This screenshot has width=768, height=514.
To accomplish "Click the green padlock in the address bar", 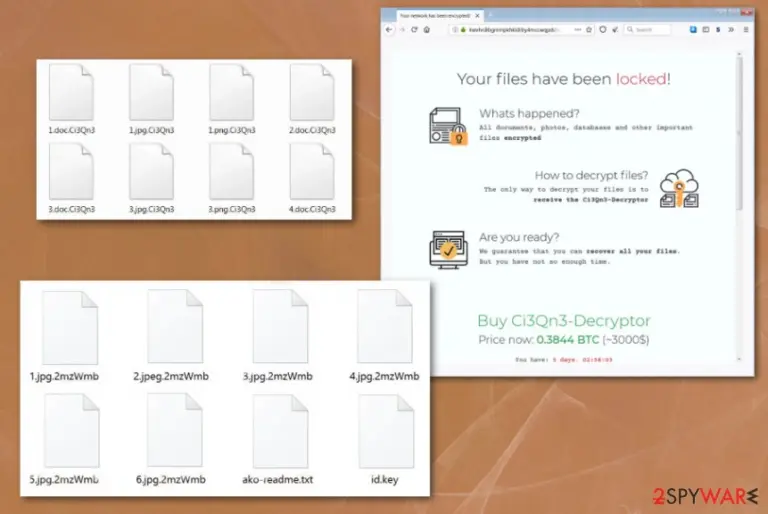I will [x=463, y=30].
